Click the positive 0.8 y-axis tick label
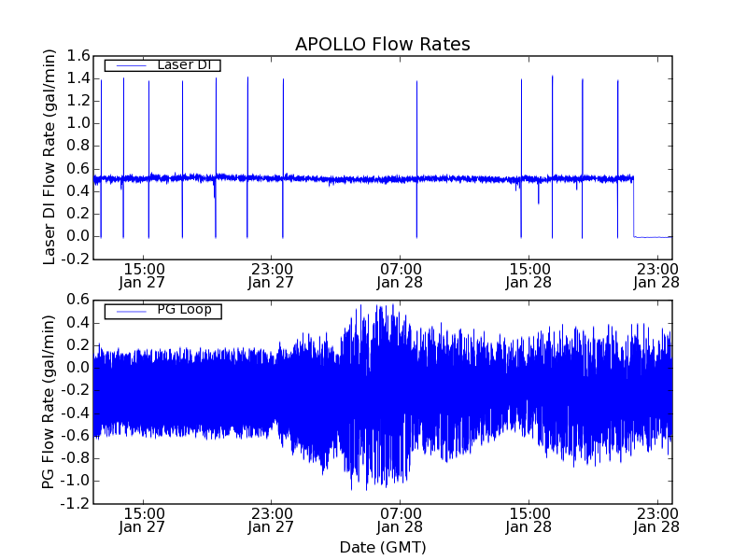 (x=78, y=146)
